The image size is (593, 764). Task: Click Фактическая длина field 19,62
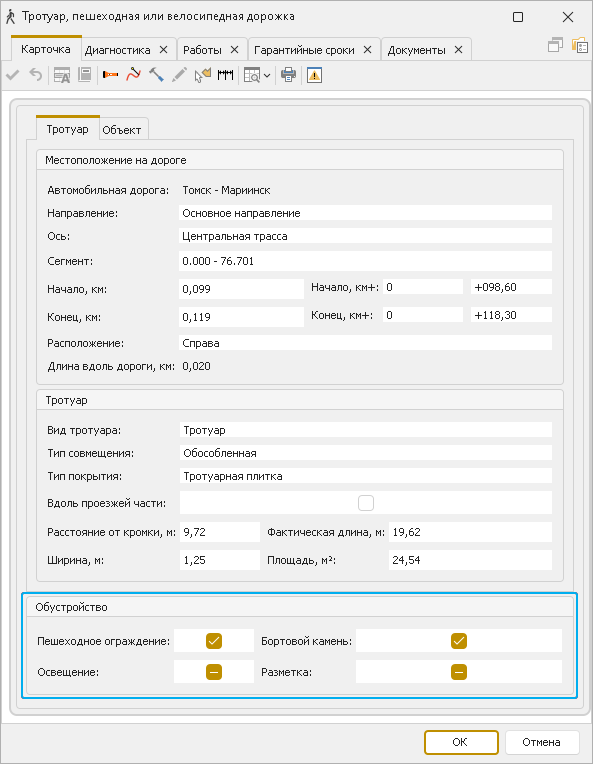[x=470, y=532]
